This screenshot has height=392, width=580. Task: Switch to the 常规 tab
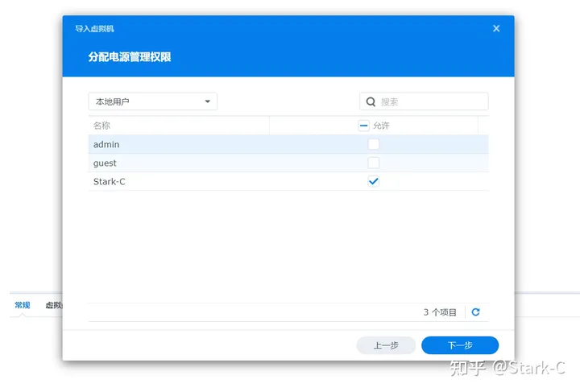point(22,305)
